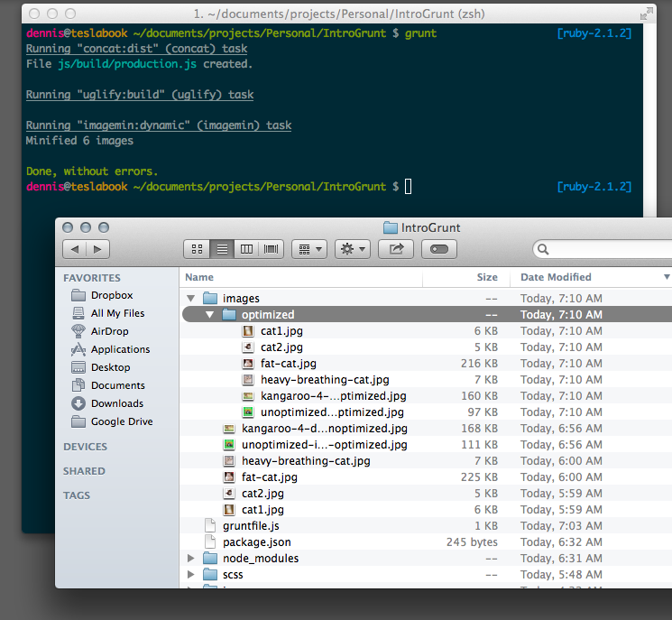Image resolution: width=672 pixels, height=620 pixels.
Task: Click Running "uglify:build" task line
Action: pyautogui.click(x=139, y=95)
